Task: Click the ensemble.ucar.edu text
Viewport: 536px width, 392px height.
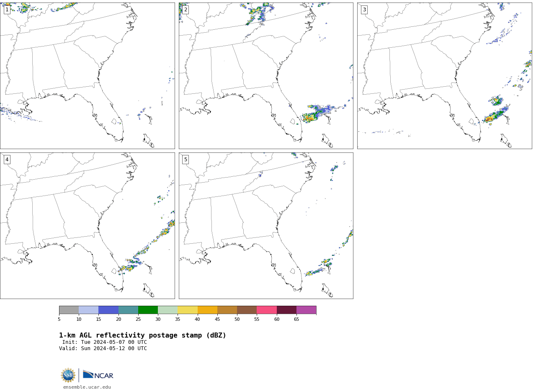Action: pos(87,387)
